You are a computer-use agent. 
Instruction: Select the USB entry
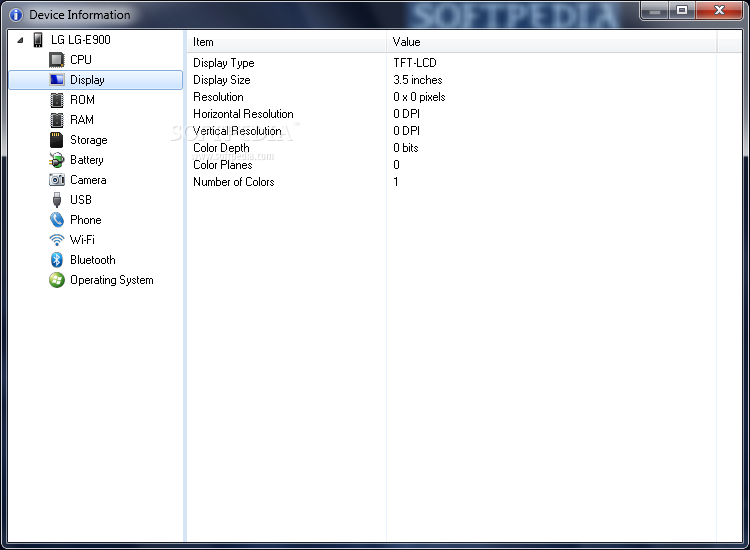point(81,200)
